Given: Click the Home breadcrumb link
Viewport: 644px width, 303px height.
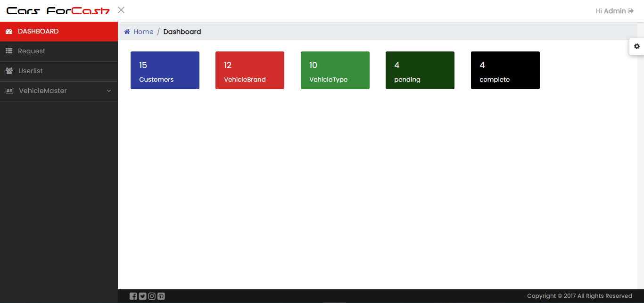Looking at the screenshot, I should coord(143,32).
